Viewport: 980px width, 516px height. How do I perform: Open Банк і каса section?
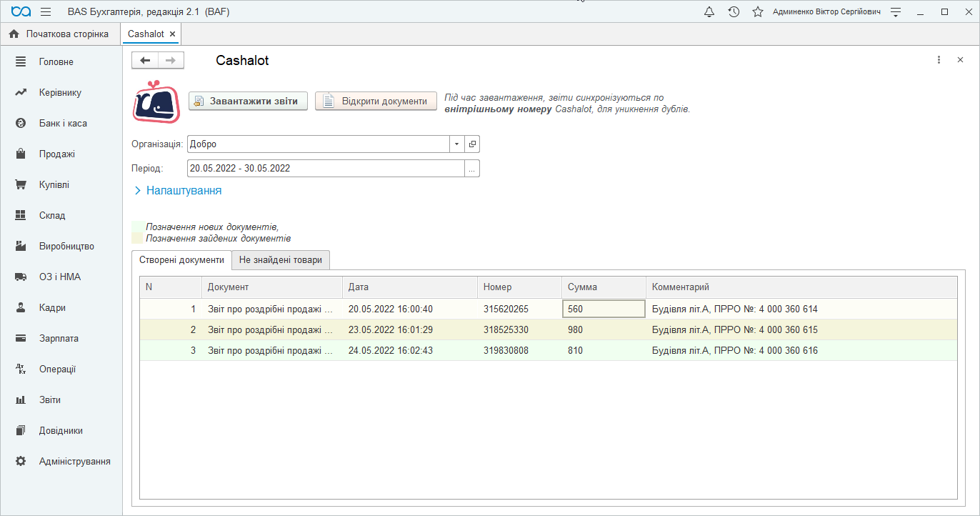pos(63,124)
